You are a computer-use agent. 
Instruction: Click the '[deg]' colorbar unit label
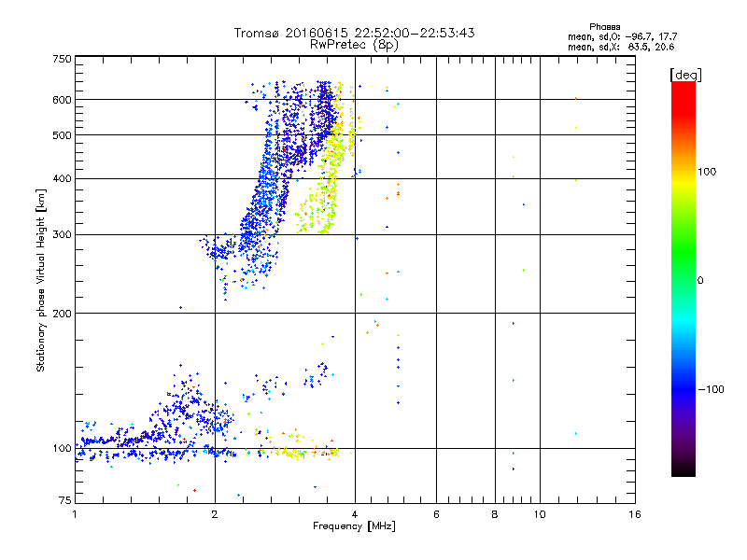685,75
